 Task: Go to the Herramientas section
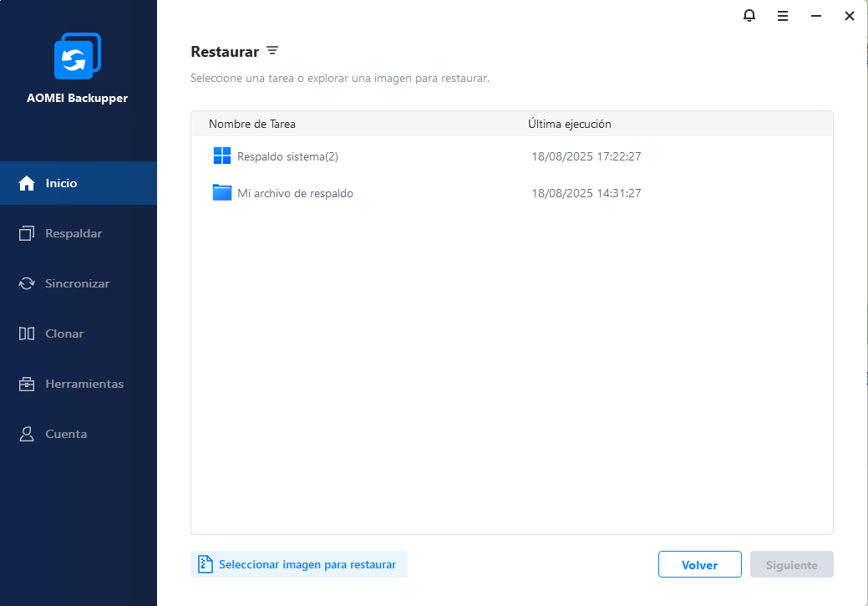coord(84,384)
